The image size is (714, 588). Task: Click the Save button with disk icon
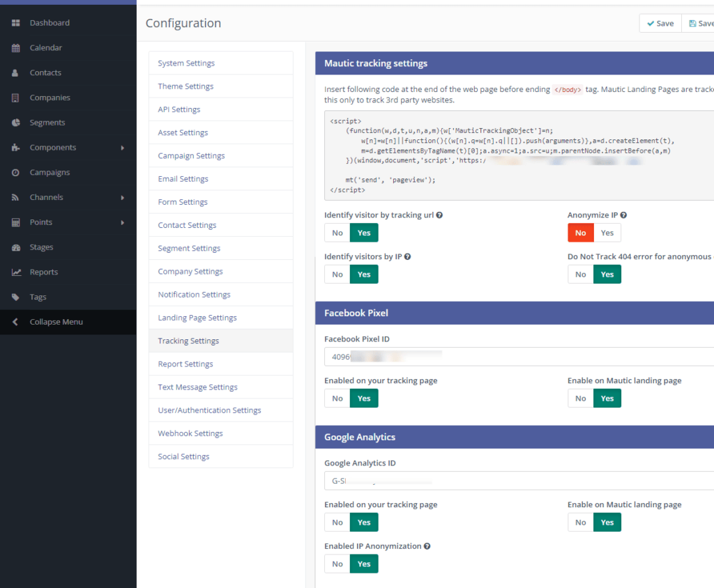[699, 23]
